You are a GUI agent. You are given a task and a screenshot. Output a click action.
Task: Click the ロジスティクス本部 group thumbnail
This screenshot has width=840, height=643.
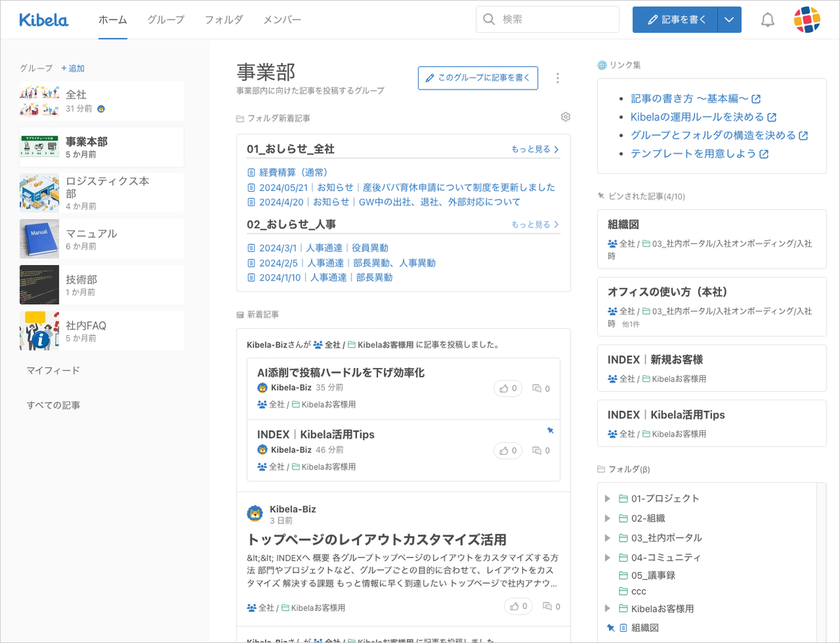(39, 192)
